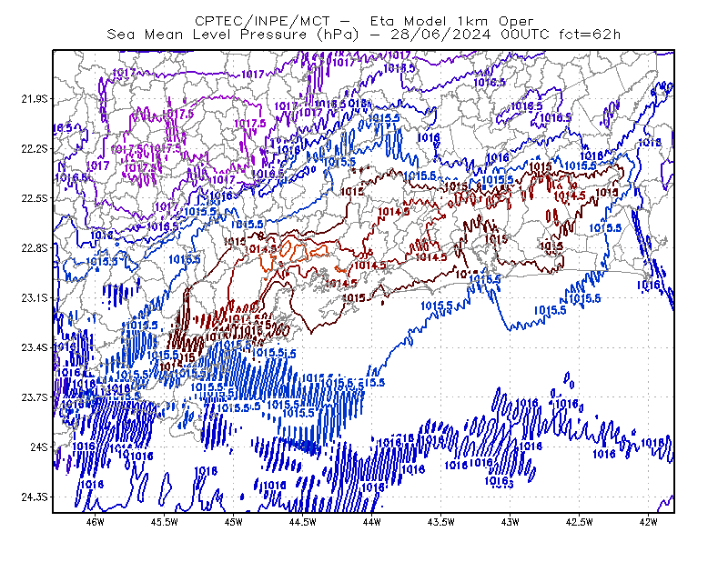The width and height of the screenshot is (728, 562).
Task: Click the forecast hour text 'fct=62h'
Action: pos(590,35)
